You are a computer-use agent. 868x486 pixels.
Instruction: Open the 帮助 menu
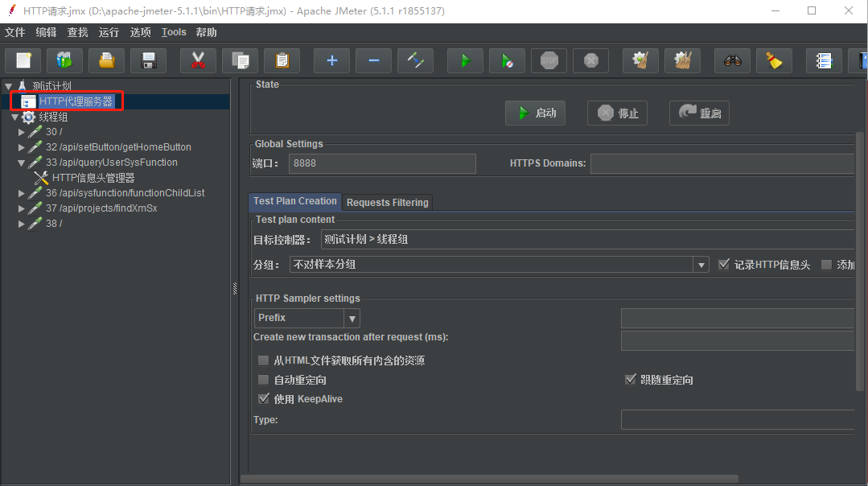point(206,32)
